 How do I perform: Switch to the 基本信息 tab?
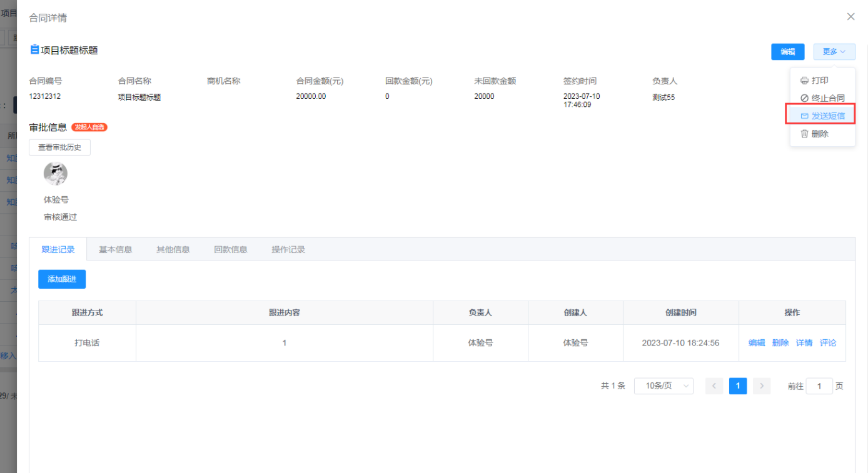[x=115, y=249]
